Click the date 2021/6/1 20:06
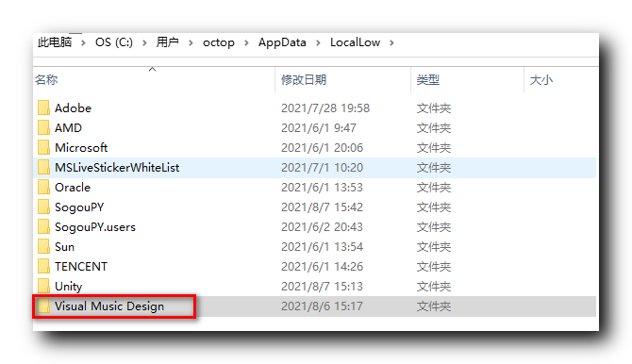This screenshot has width=632, height=364. [322, 147]
